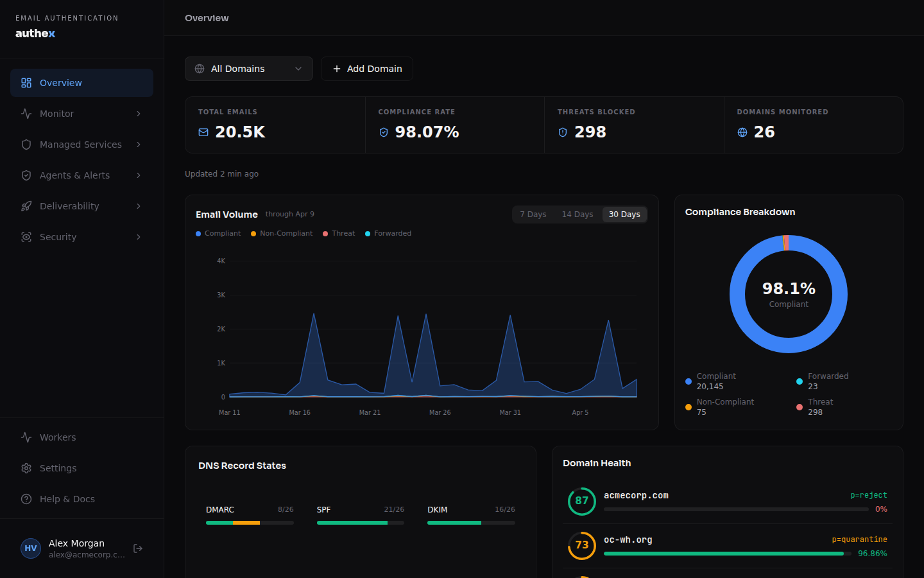Viewport: 924px width, 578px height.
Task: Switch chart range to 14 Days
Action: [577, 215]
